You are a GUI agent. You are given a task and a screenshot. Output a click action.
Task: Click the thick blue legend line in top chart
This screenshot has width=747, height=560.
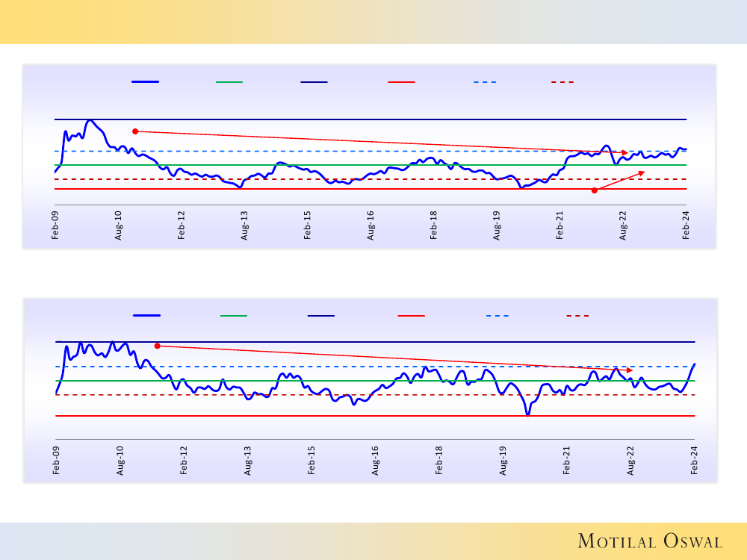[145, 81]
